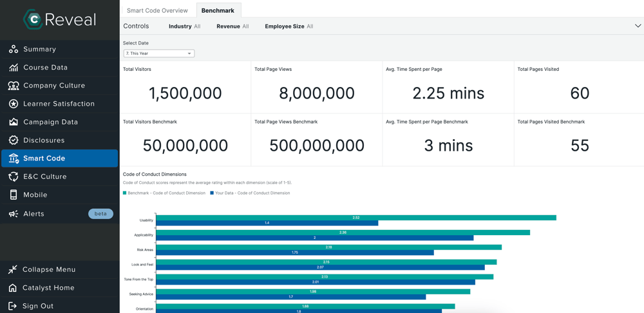
Task: Click the E&C Culture cycle icon
Action: coord(13,176)
